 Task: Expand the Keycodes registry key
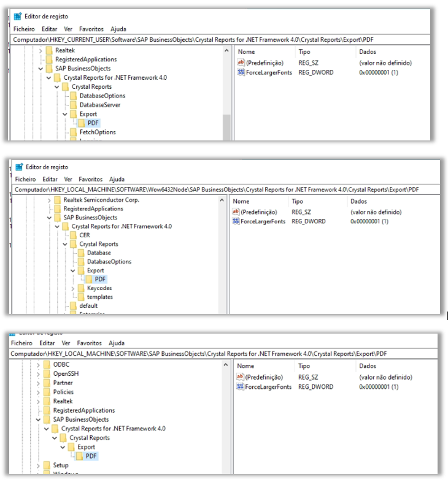[74, 288]
